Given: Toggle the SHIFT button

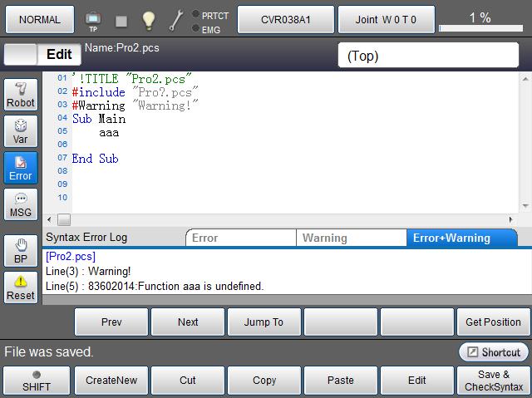Looking at the screenshot, I should tap(36, 381).
